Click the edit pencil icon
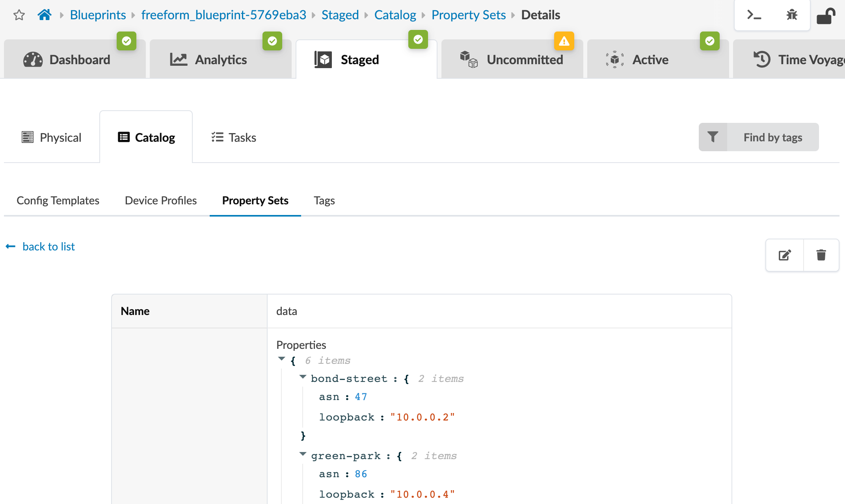 [784, 254]
